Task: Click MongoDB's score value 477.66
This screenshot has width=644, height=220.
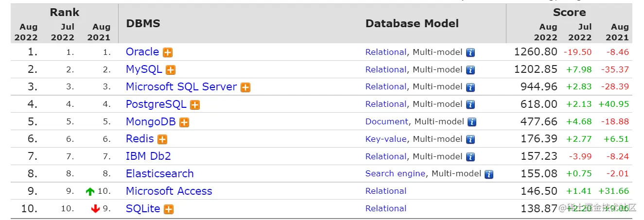Action: point(540,121)
